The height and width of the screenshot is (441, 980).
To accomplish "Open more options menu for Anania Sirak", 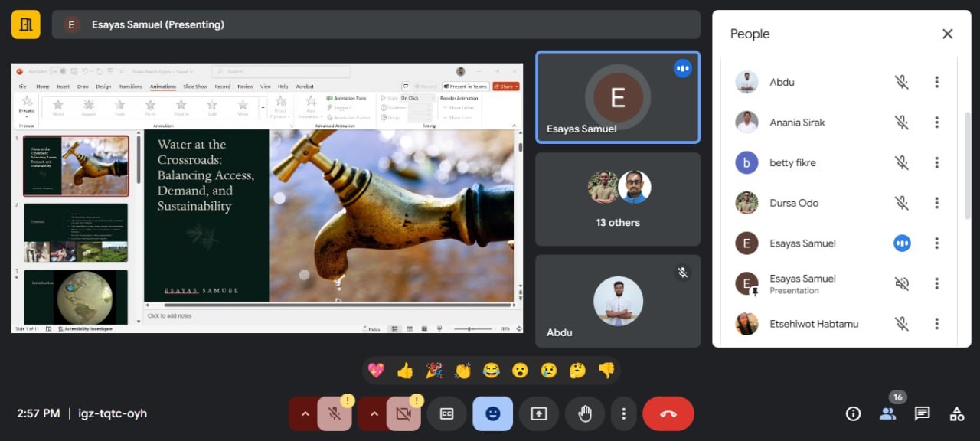I will point(936,122).
